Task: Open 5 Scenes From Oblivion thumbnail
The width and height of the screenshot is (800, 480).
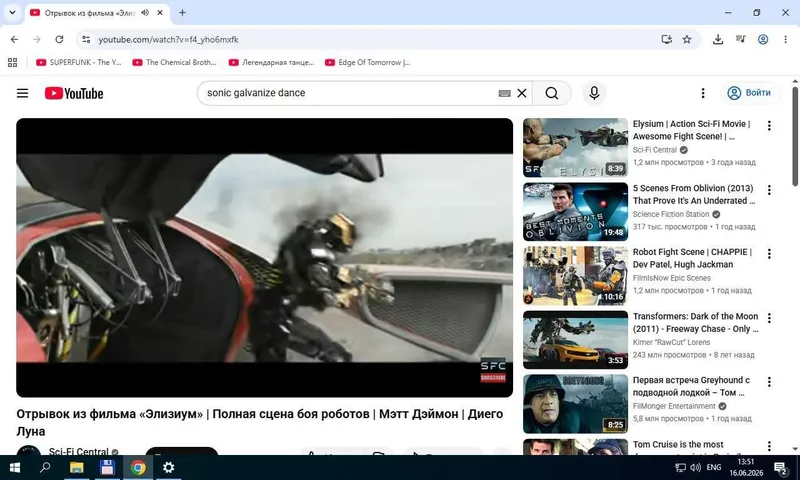Action: [x=575, y=212]
